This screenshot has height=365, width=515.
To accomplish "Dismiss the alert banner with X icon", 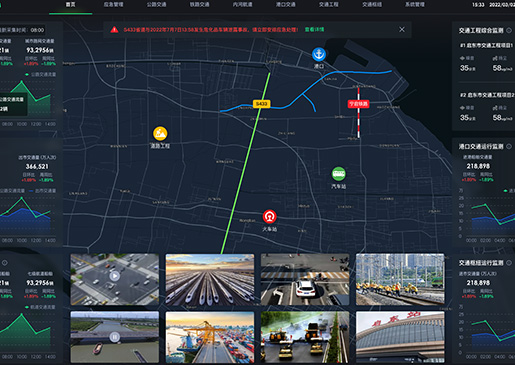I will (x=402, y=29).
